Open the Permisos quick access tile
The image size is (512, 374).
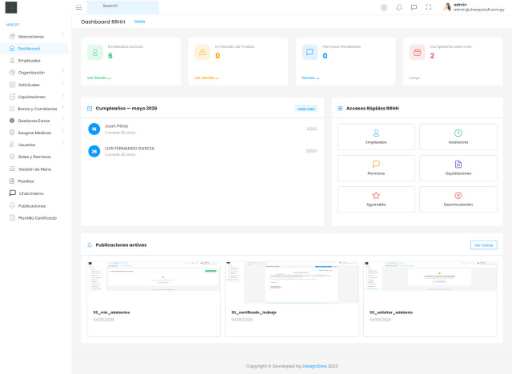point(376,167)
